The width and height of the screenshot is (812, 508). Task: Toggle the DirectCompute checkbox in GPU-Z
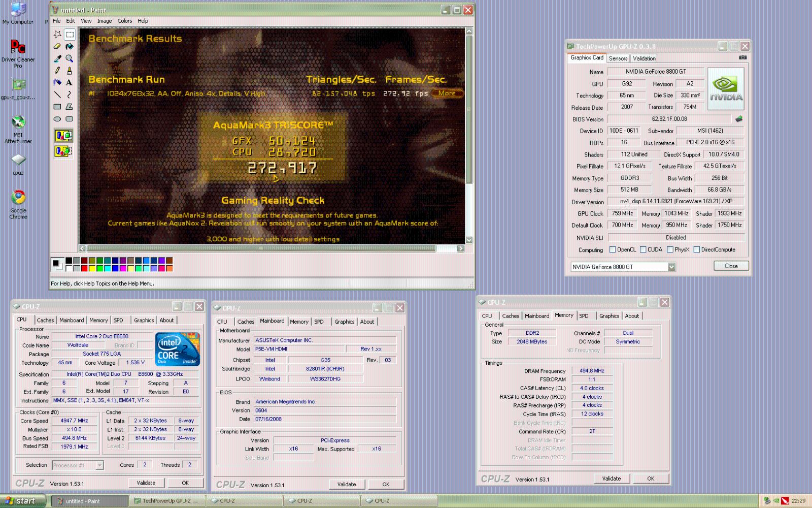(697, 249)
